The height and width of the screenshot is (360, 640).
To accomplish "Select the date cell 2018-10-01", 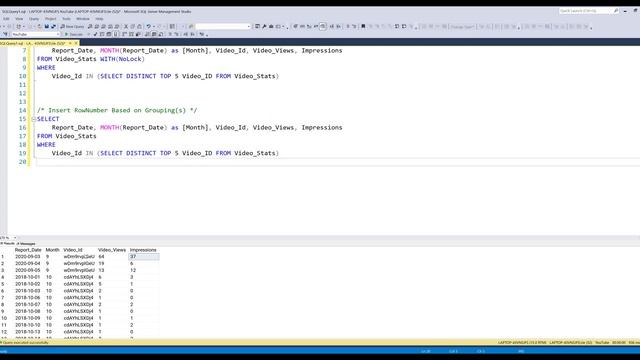I will (x=28, y=277).
